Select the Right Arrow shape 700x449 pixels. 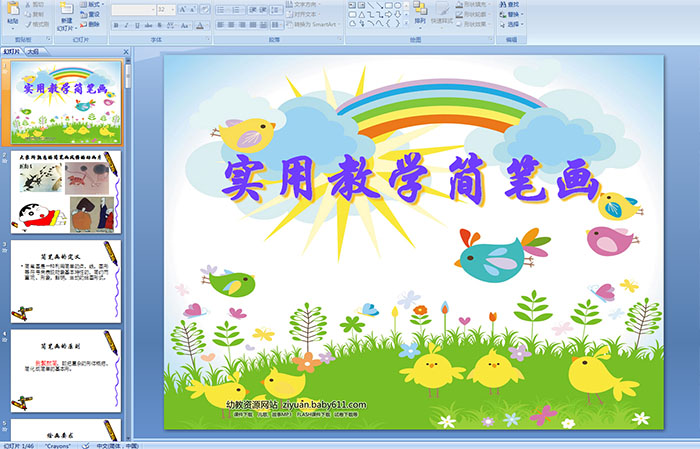pos(388,14)
